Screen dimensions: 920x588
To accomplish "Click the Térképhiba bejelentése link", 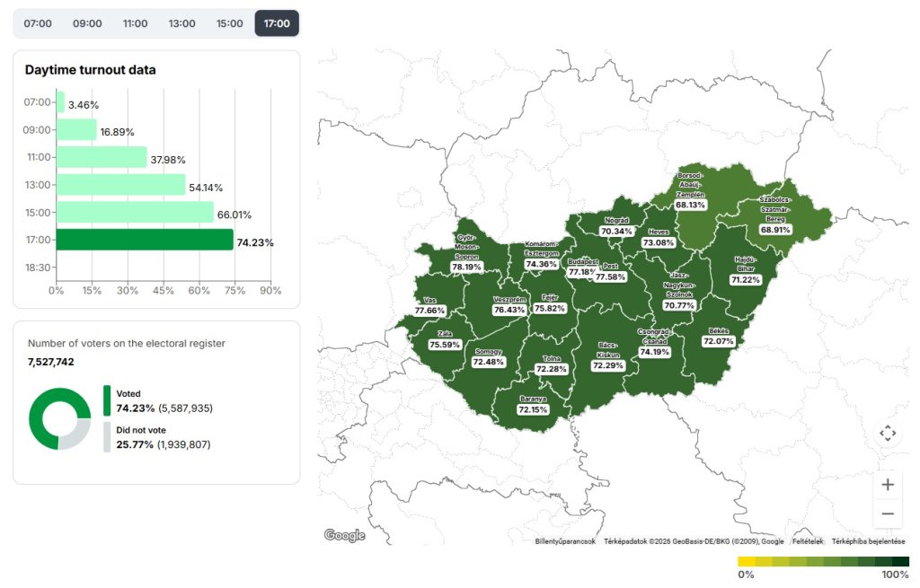I will click(x=869, y=541).
